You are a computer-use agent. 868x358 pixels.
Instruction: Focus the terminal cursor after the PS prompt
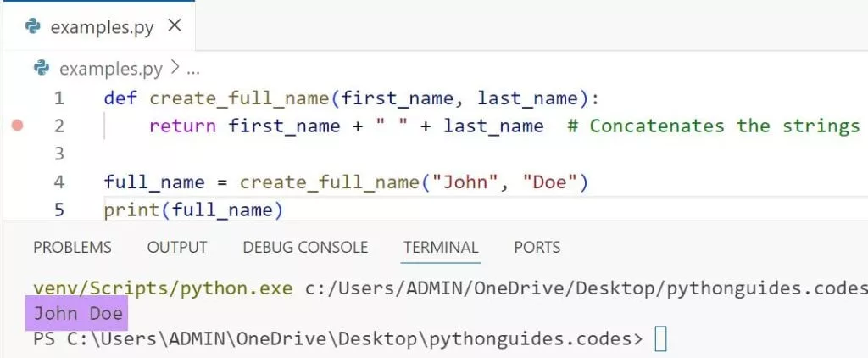point(661,339)
